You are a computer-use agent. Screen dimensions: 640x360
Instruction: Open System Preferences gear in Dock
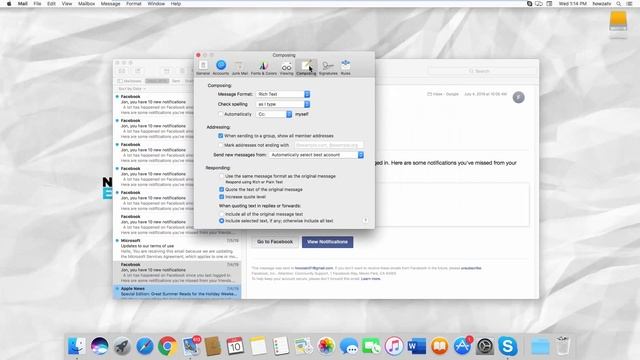point(485,346)
